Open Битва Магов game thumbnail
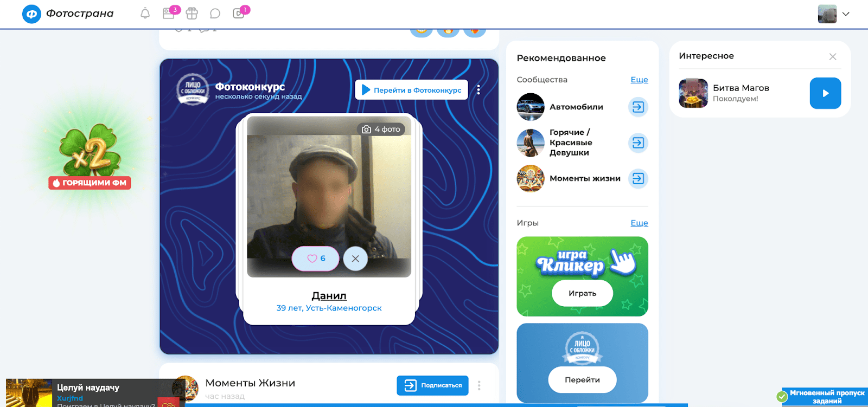The image size is (868, 407). coord(693,93)
